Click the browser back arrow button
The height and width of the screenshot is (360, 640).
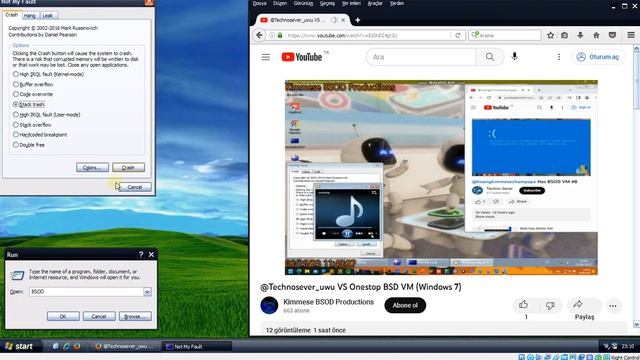pyautogui.click(x=259, y=36)
